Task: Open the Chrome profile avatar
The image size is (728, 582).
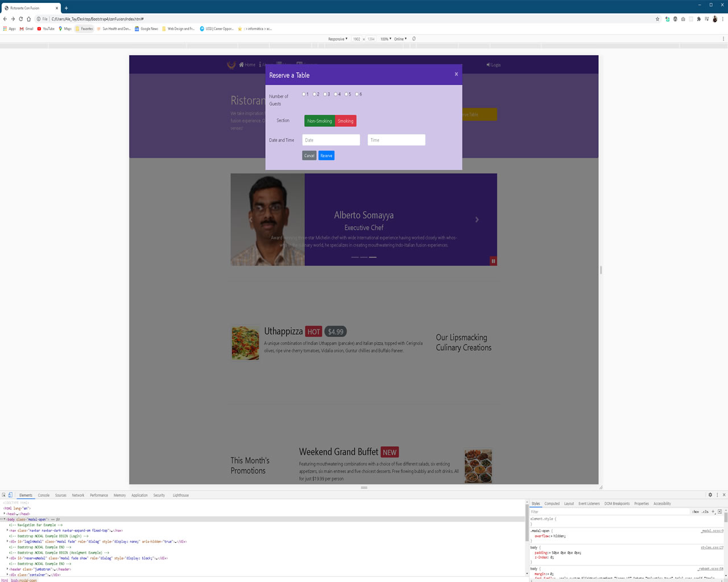Action: click(714, 19)
